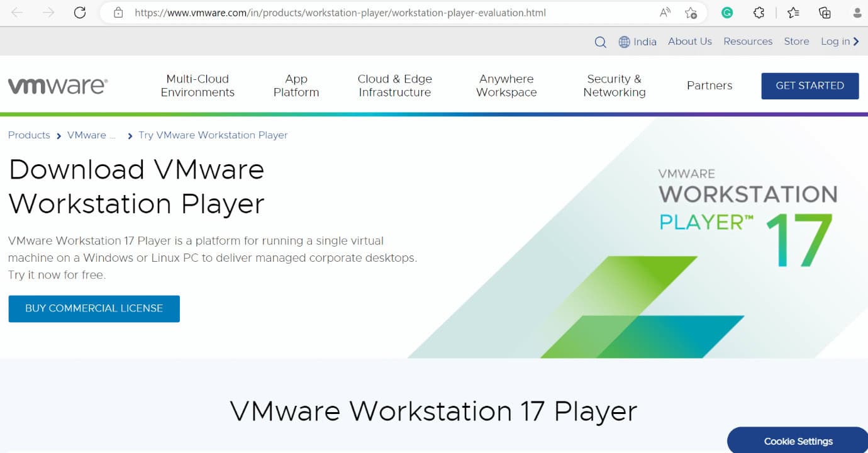Screen dimensions: 868x453
Task: Click the browser forward arrow
Action: [x=48, y=13]
